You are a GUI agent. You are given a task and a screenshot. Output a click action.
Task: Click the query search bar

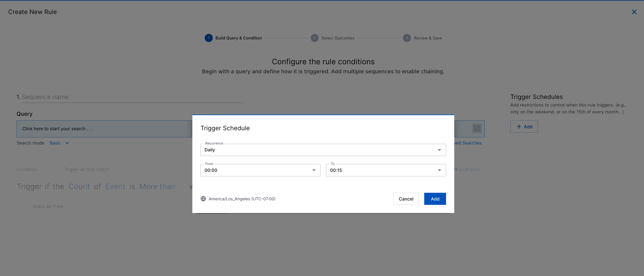pos(100,129)
